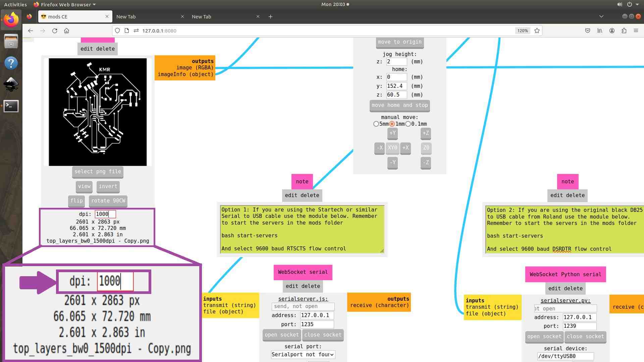Viewport: 644px width, 362px height.
Task: Click the Firefox reload page icon
Action: (x=55, y=31)
